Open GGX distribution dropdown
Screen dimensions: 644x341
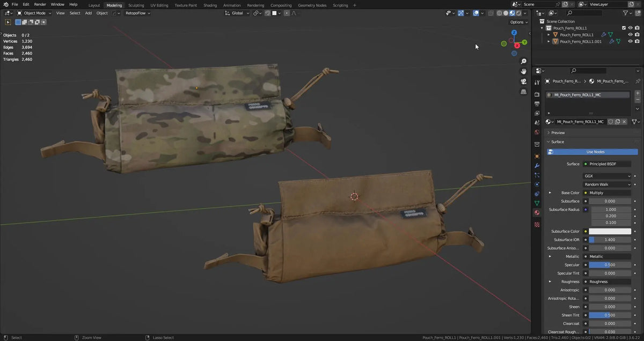tap(607, 176)
